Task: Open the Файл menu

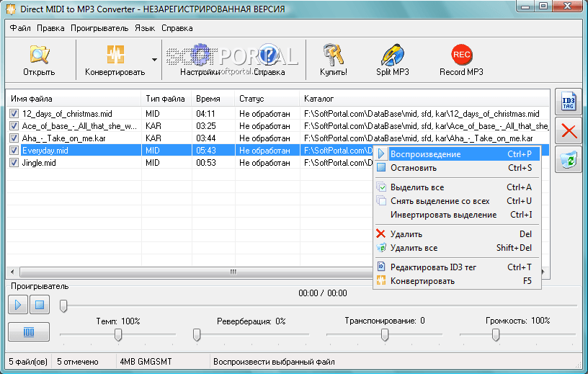Action: 20,28
